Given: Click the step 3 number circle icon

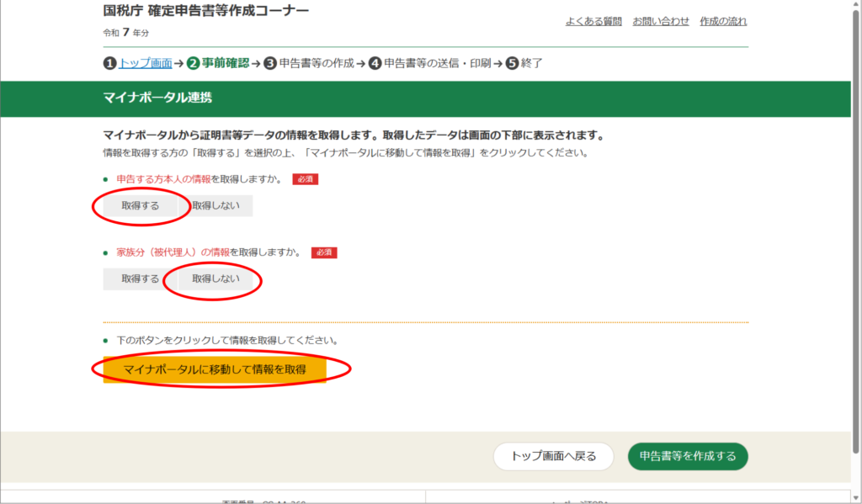Looking at the screenshot, I should (270, 63).
